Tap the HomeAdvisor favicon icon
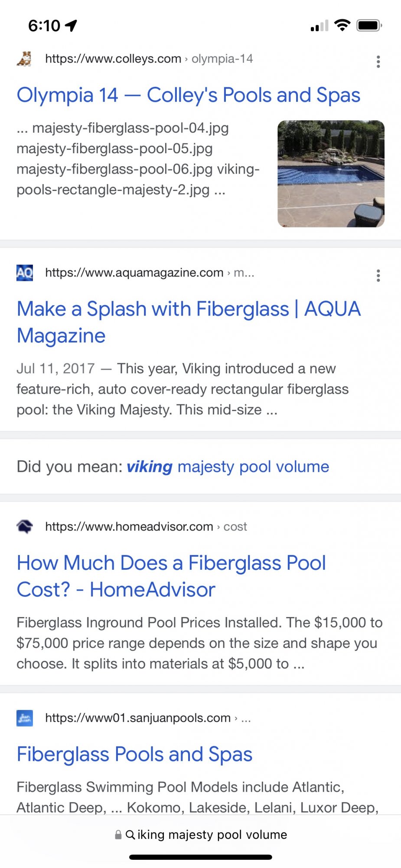This screenshot has width=401, height=868. (25, 526)
